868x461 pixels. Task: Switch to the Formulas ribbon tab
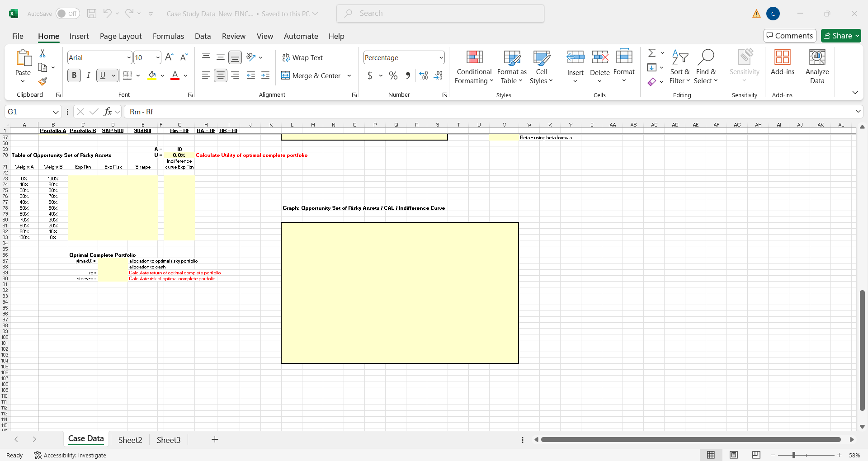168,36
